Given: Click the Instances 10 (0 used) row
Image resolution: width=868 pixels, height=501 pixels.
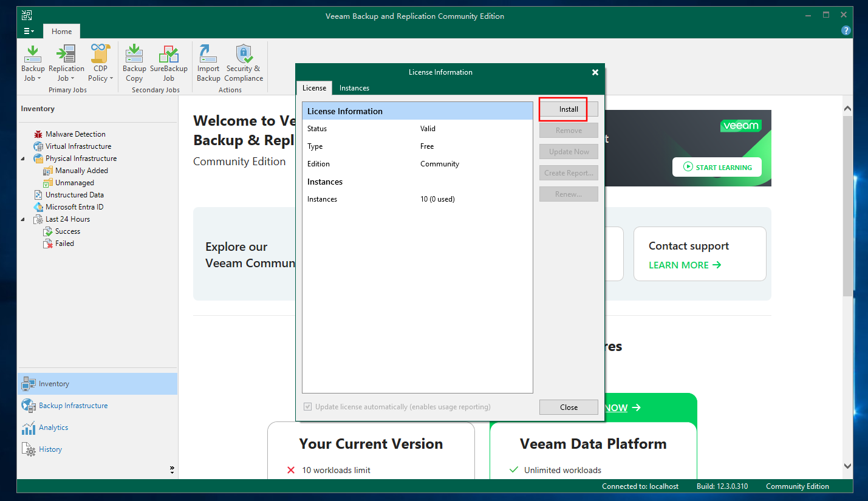Looking at the screenshot, I should tap(417, 199).
